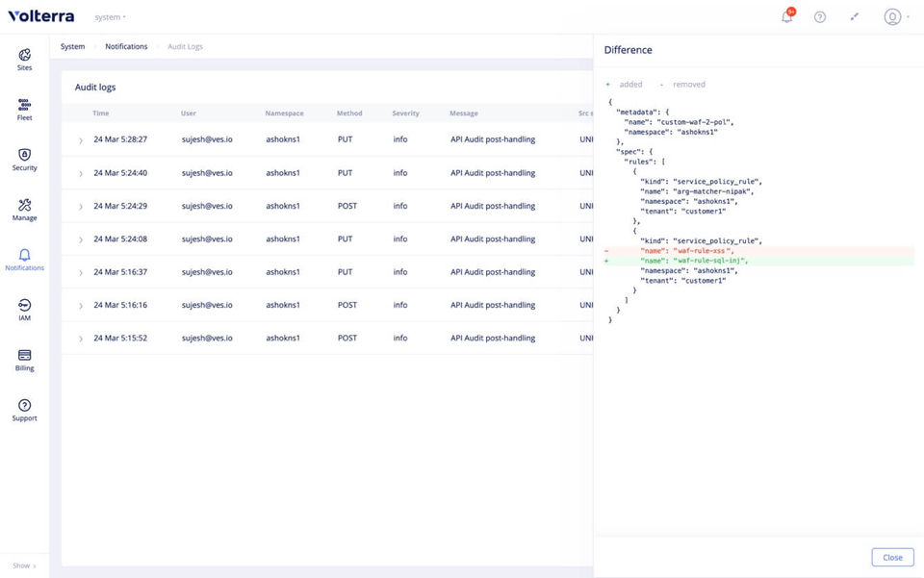This screenshot has width=924, height=578.
Task: Click API Audit post-handling in 5:16:16 row
Action: point(493,305)
